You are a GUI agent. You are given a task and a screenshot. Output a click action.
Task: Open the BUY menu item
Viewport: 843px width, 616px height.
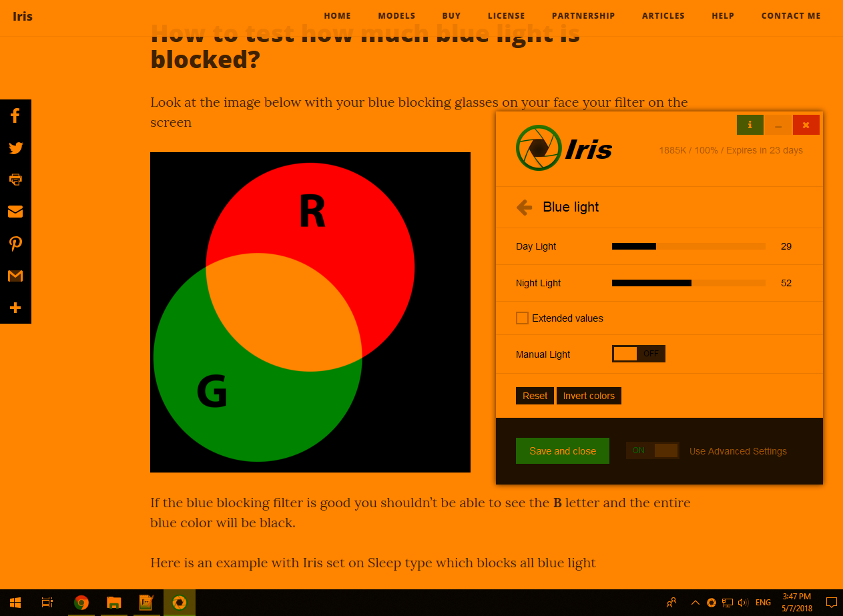pyautogui.click(x=451, y=16)
